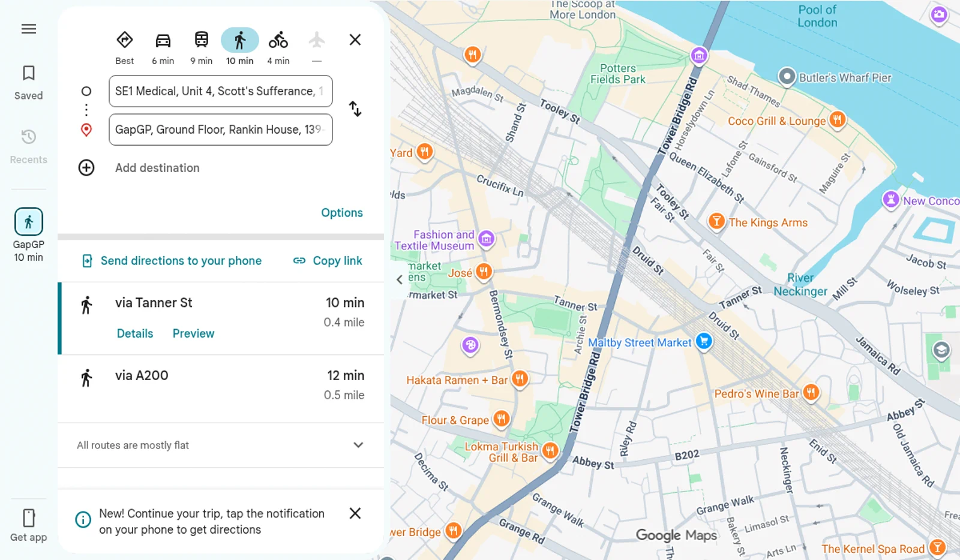This screenshot has height=560, width=960.
Task: Click Fashion and Textile Museum pin
Action: pos(487,239)
